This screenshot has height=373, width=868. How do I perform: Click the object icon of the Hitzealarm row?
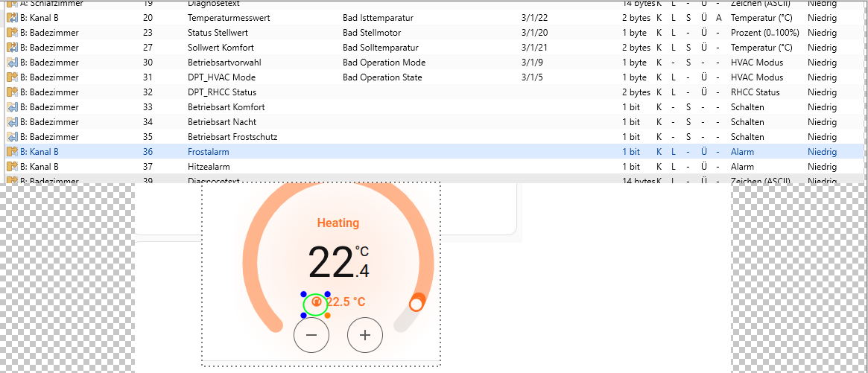(x=12, y=166)
